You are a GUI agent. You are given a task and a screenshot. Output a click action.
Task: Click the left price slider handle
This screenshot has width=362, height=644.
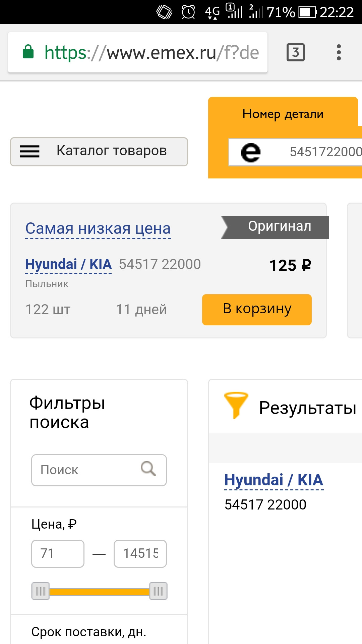[41, 591]
